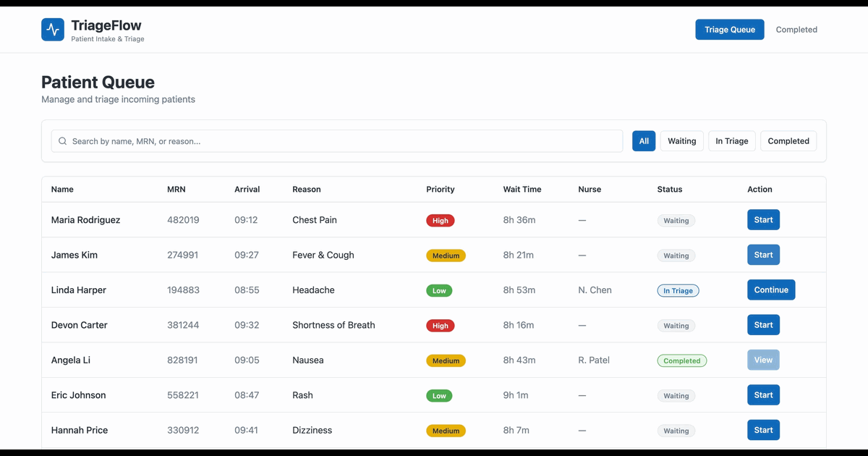868x456 pixels.
Task: Start triage for Eric Johnson
Action: pyautogui.click(x=763, y=395)
